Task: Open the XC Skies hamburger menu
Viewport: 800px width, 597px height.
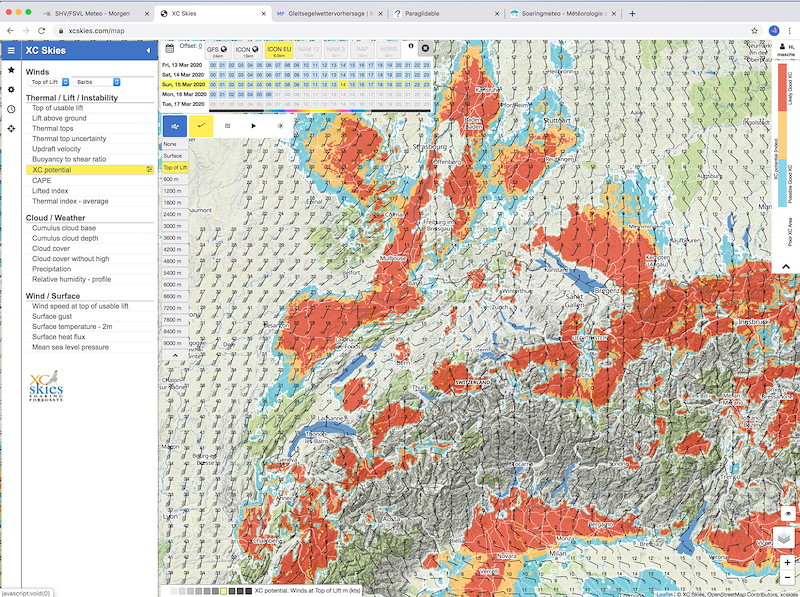Action: click(x=11, y=51)
